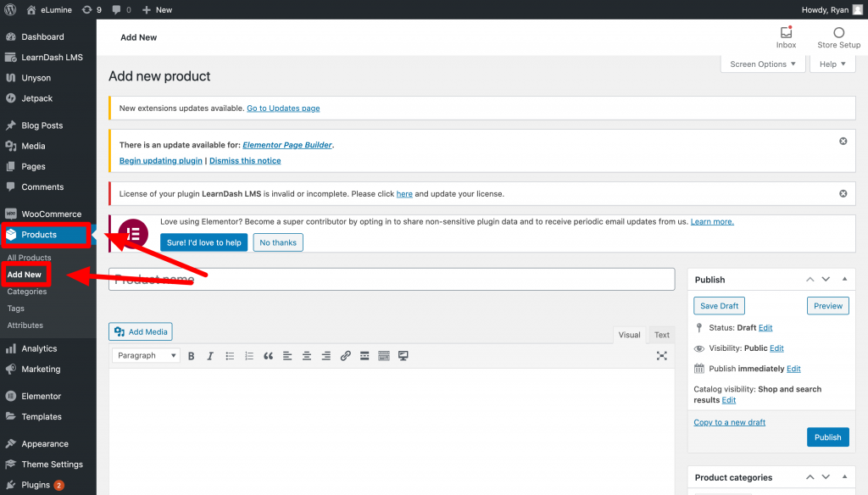
Task: Collapse the Publish panel with triangle toggle
Action: point(844,279)
